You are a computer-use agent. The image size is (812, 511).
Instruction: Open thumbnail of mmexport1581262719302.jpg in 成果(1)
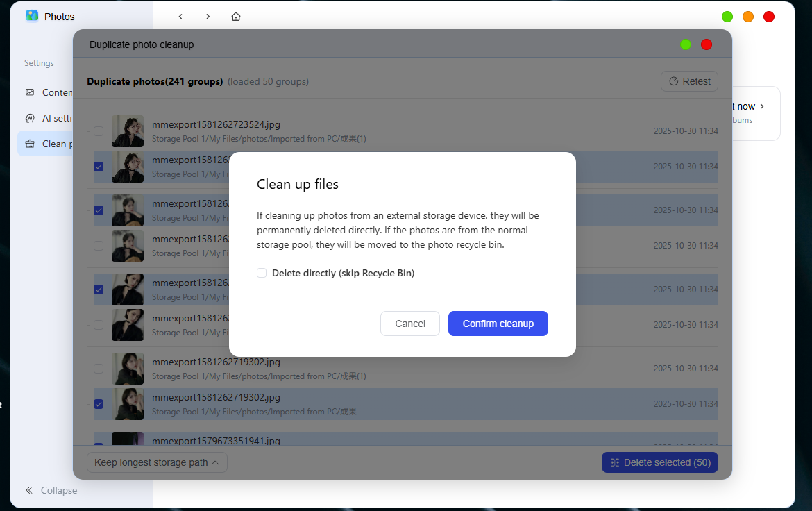tap(128, 369)
